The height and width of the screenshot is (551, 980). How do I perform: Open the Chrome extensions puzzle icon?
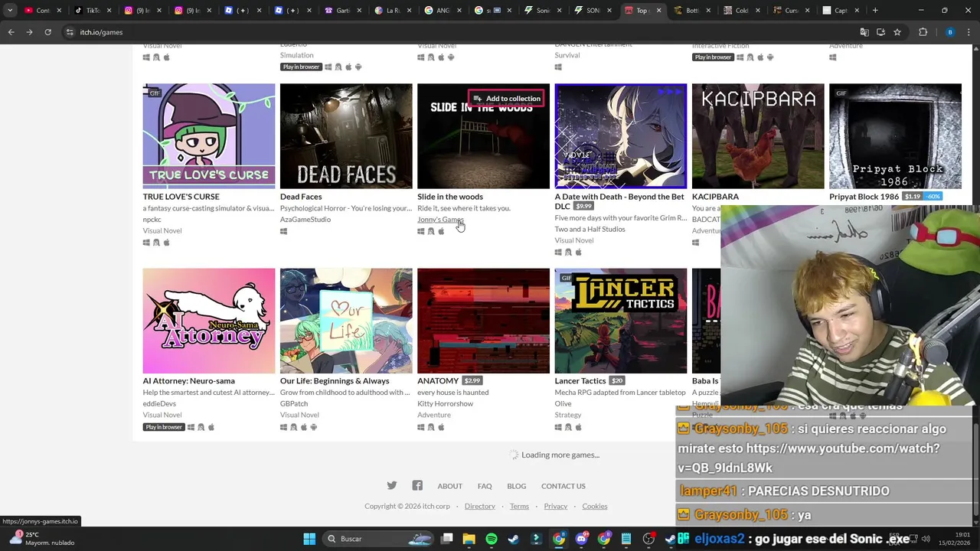coord(923,32)
